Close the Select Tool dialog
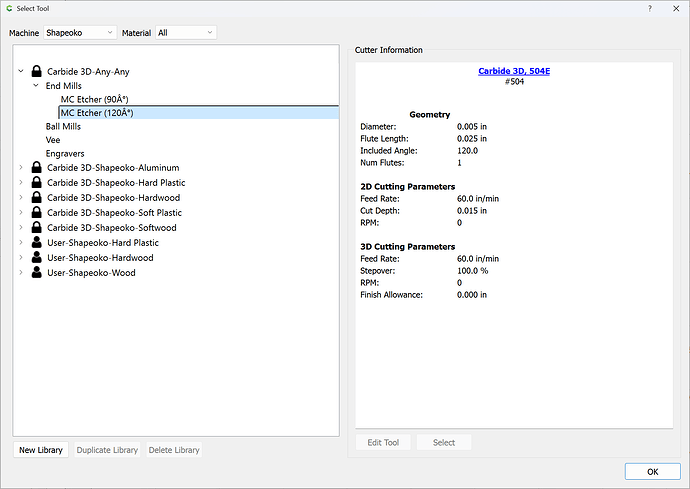 676,8
